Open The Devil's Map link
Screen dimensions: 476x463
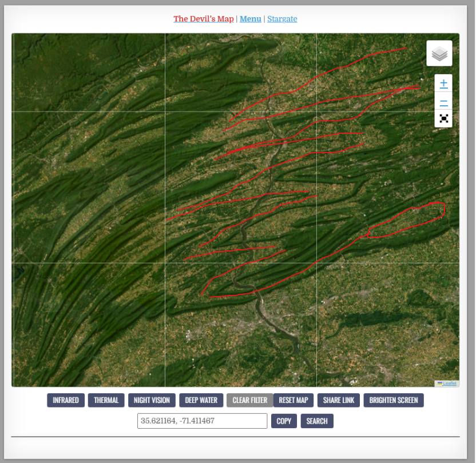204,19
